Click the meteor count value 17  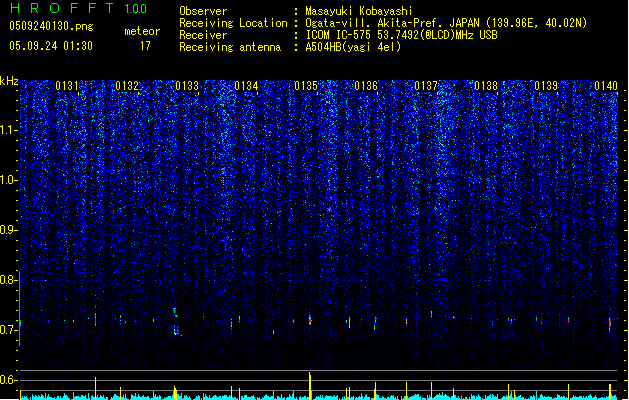tap(145, 46)
